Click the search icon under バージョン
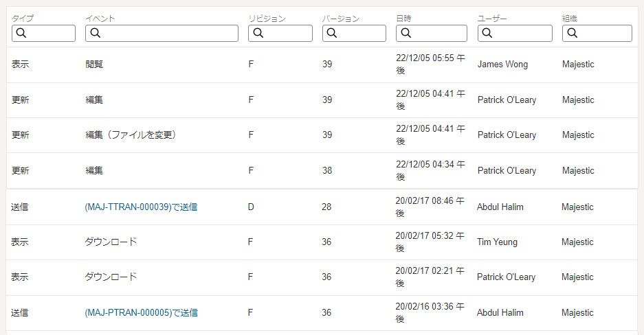Image resolution: width=644 pixels, height=335 pixels. 331,33
